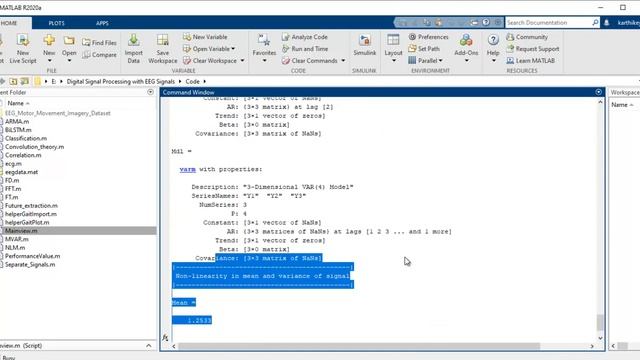Expand the Layout dropdown arrow

tap(393, 61)
